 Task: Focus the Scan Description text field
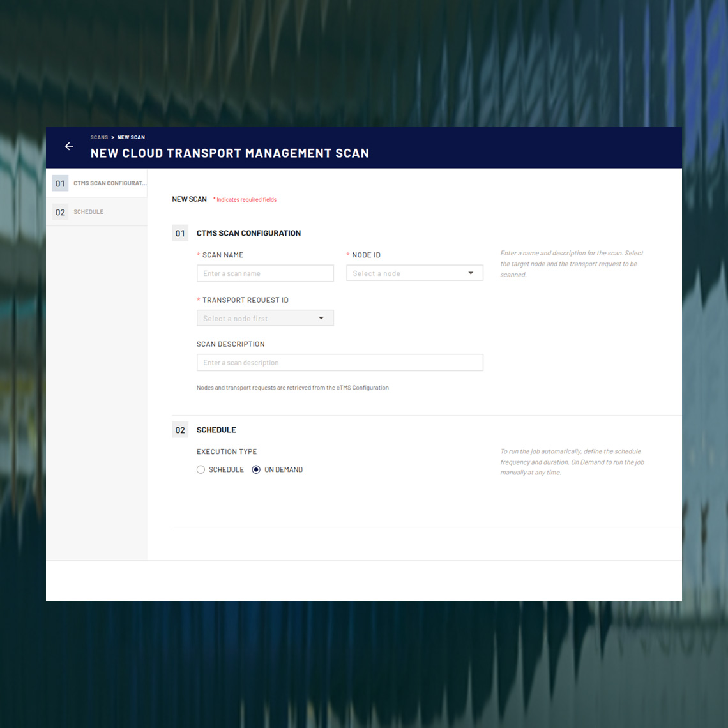click(340, 363)
